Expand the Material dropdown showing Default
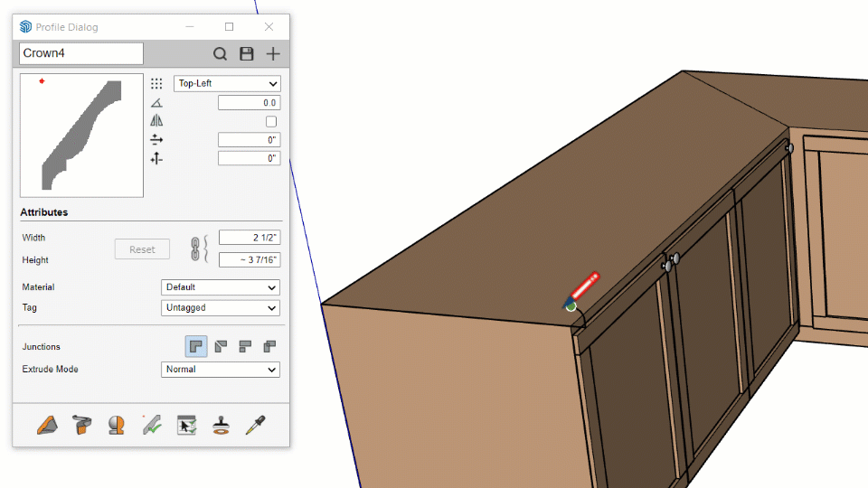 (x=221, y=287)
